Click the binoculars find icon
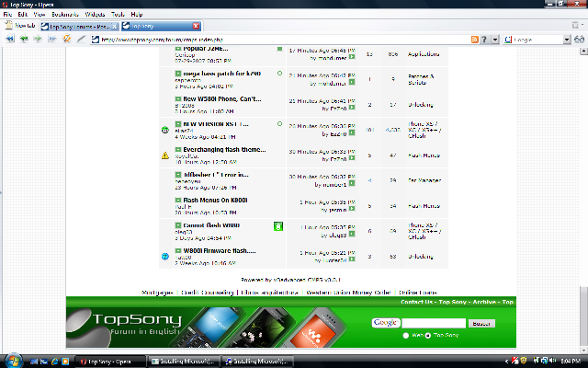This screenshot has height=368, width=588. [x=580, y=40]
